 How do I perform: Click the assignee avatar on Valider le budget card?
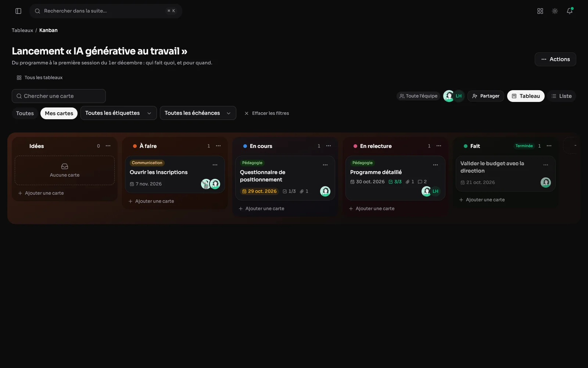point(546,182)
